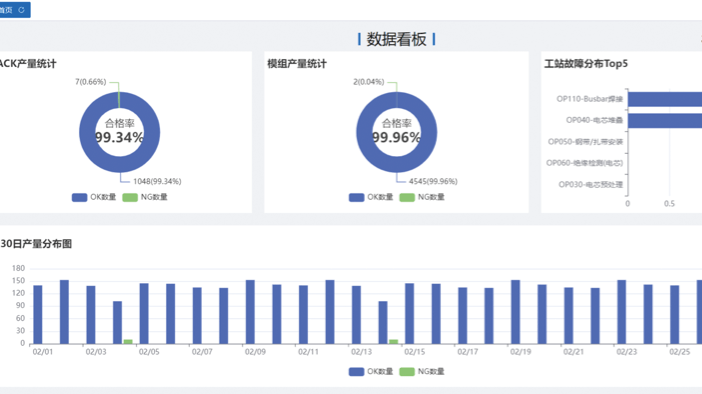
Task: Click the 数据看板 title
Action: [x=397, y=39]
